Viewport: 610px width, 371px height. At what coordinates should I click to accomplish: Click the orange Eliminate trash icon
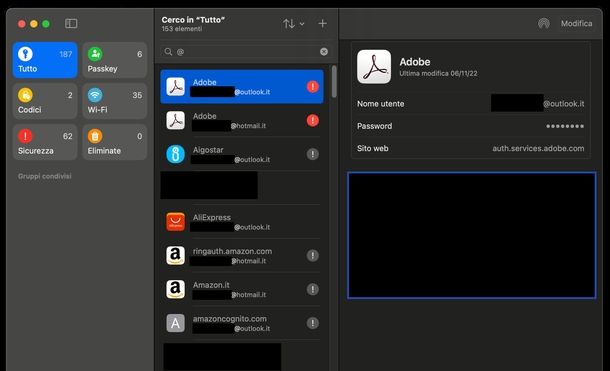(95, 136)
